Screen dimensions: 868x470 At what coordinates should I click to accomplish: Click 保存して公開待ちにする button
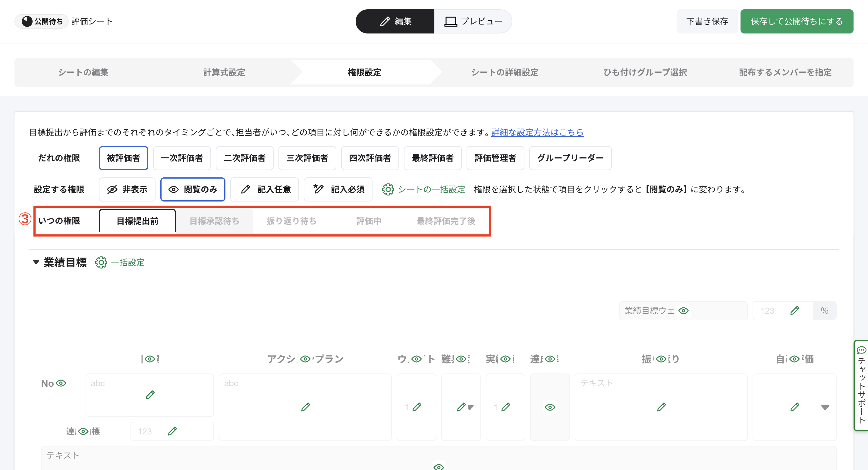pyautogui.click(x=797, y=22)
